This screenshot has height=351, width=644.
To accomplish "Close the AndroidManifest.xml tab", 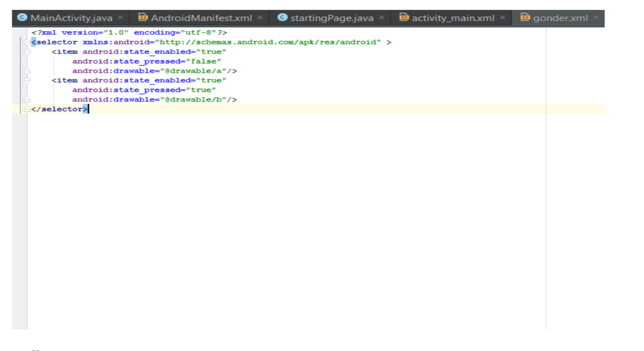I will click(260, 18).
